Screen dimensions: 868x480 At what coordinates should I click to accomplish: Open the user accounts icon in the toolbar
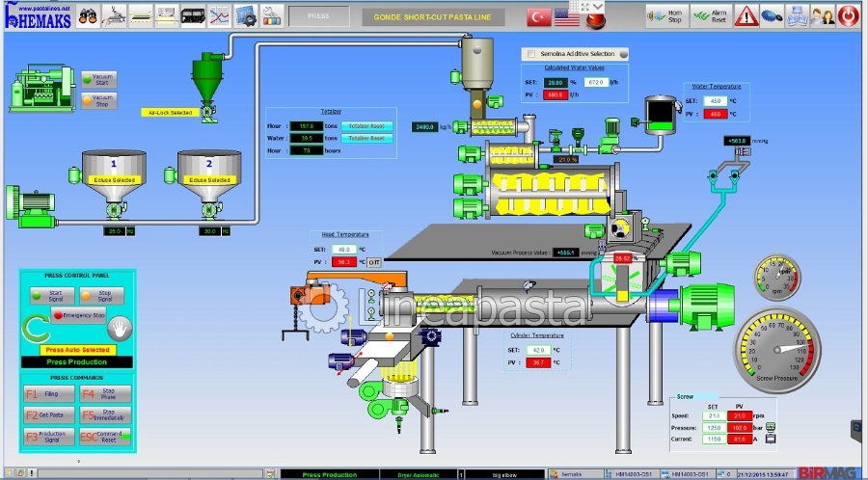pos(822,15)
